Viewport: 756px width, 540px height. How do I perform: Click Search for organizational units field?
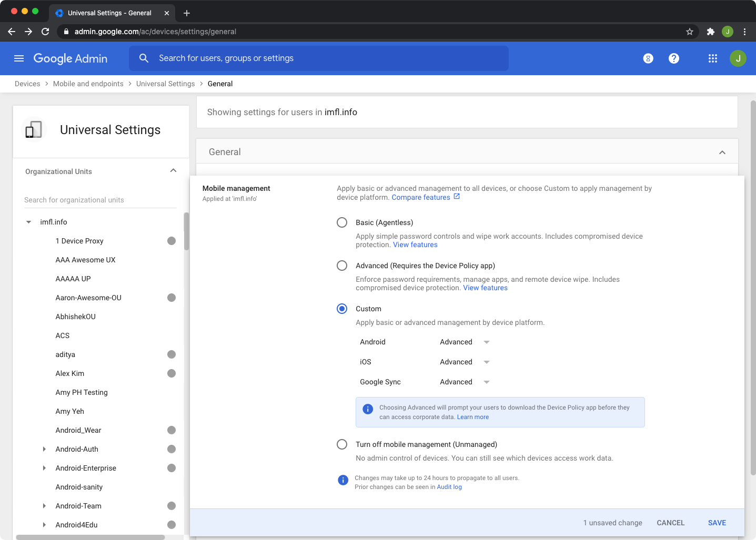coord(100,200)
